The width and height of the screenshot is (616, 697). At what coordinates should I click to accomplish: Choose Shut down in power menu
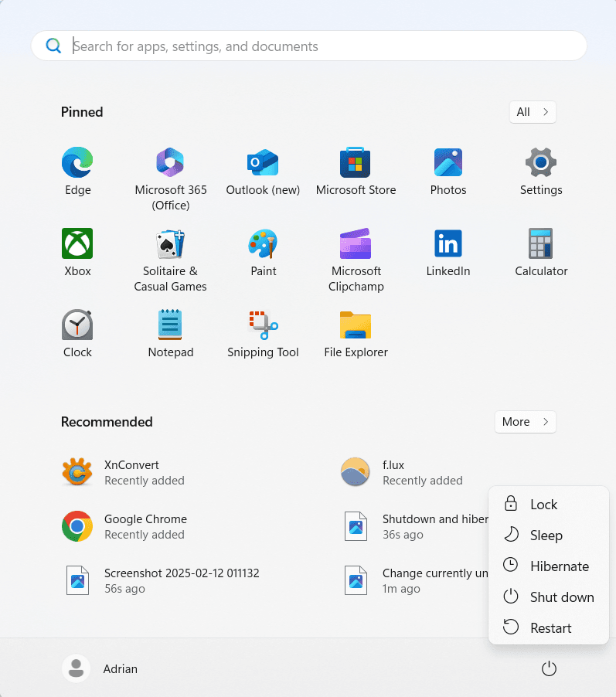(x=549, y=597)
